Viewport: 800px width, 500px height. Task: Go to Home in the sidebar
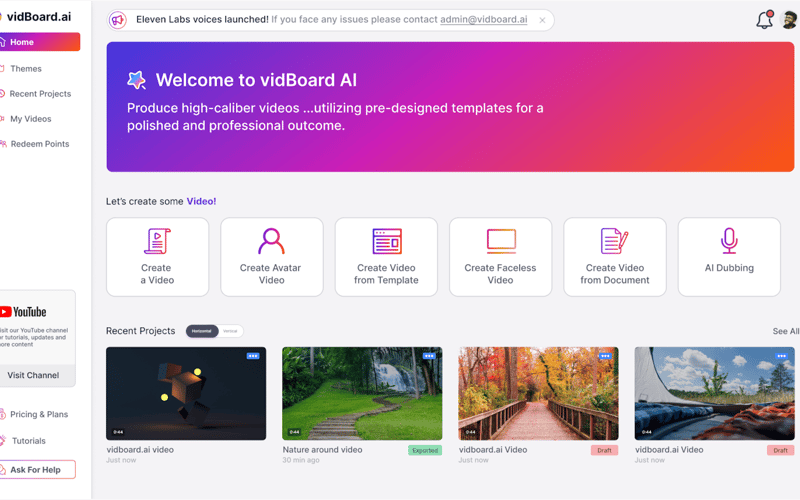(40, 42)
